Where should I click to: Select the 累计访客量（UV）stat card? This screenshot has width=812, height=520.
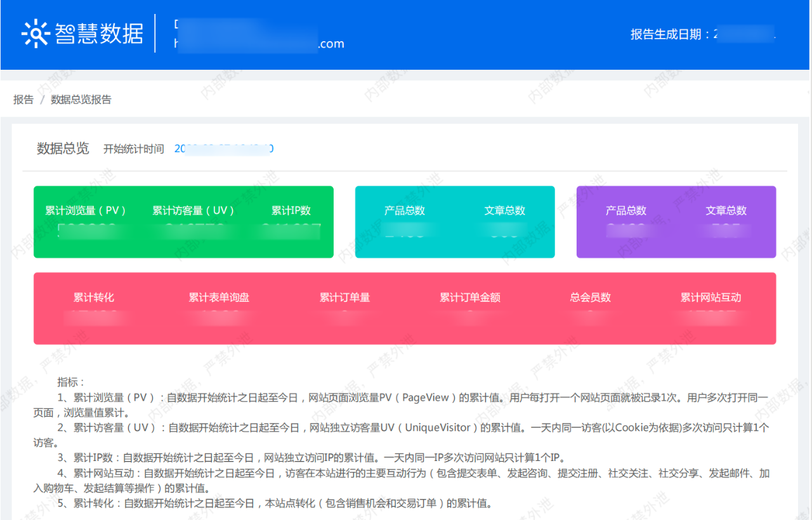[x=193, y=211]
